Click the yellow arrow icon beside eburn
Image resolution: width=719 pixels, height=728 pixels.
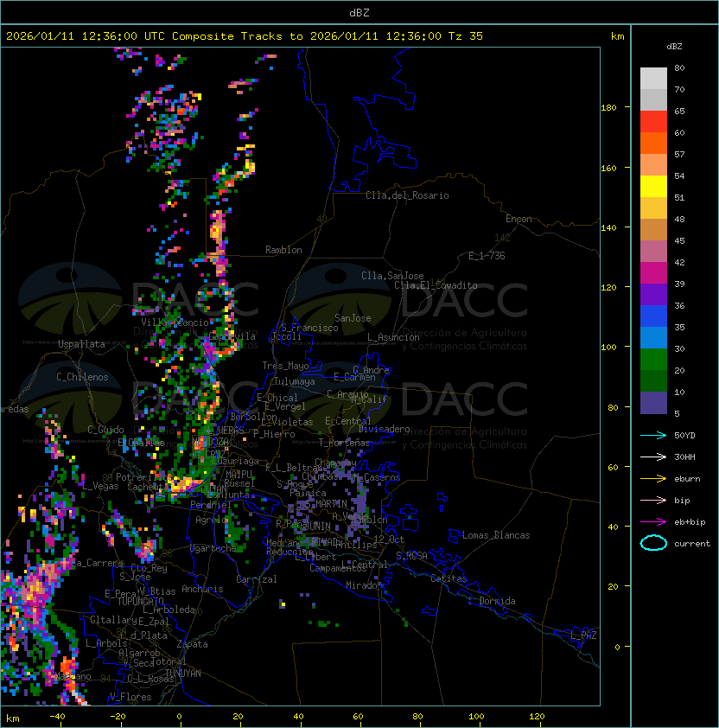(x=653, y=478)
